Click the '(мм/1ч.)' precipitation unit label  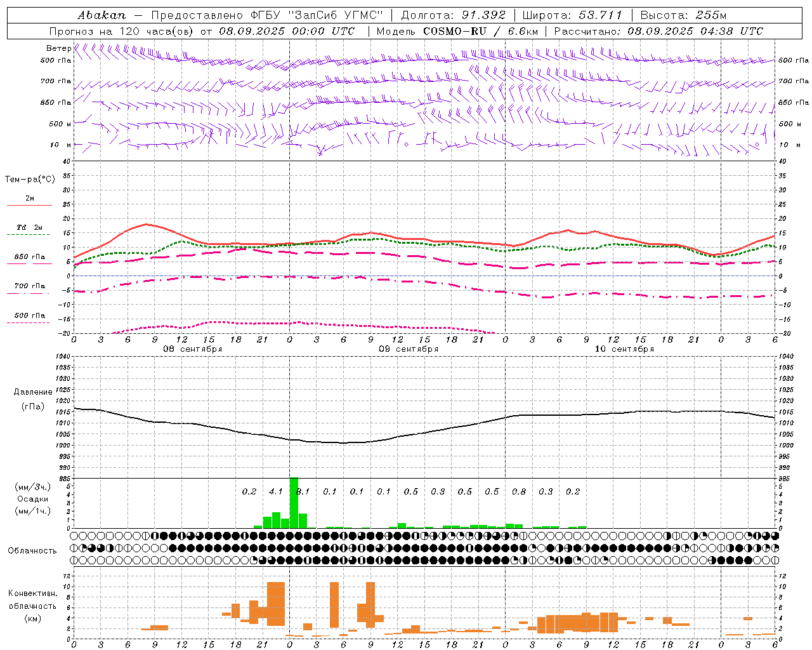coord(33,511)
